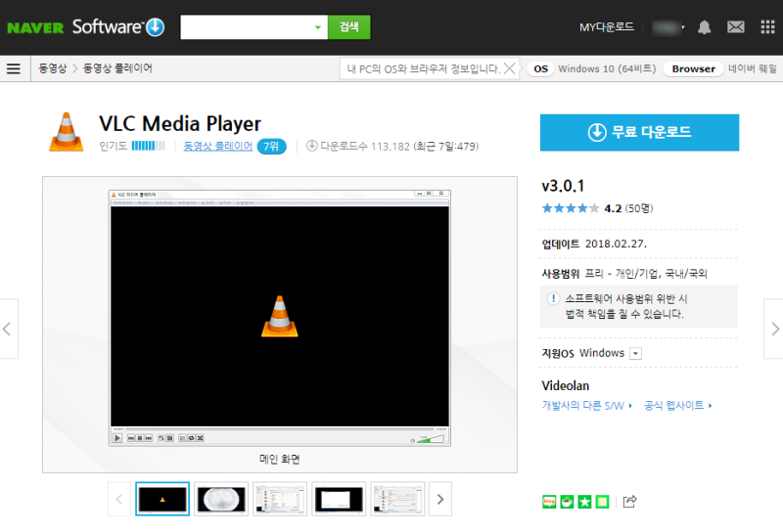Close the OS and browser info tooltip
The height and width of the screenshot is (532, 783).
[509, 68]
